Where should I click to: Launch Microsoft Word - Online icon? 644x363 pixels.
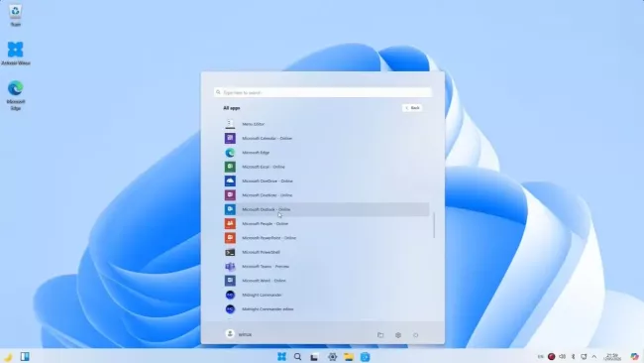tap(230, 281)
